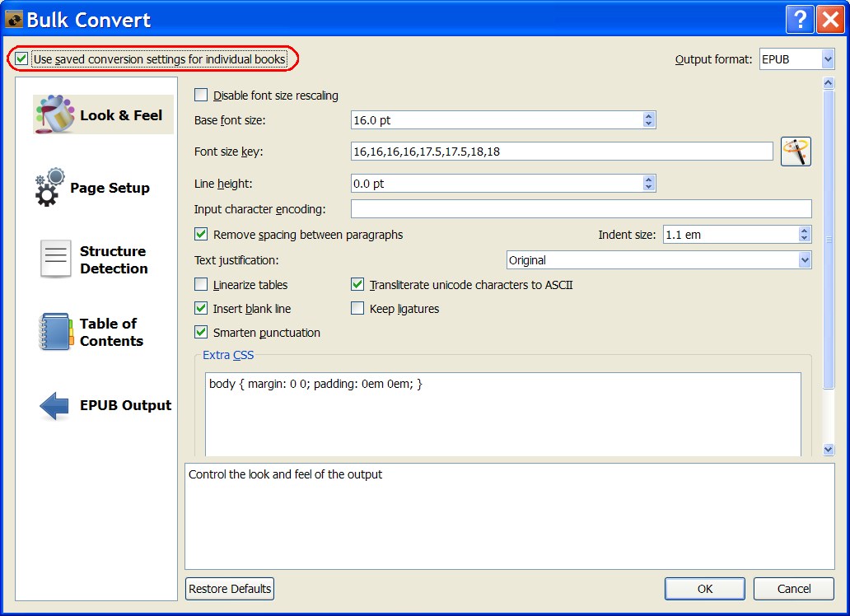
Task: Increase the Indent size spinner value
Action: (x=805, y=231)
